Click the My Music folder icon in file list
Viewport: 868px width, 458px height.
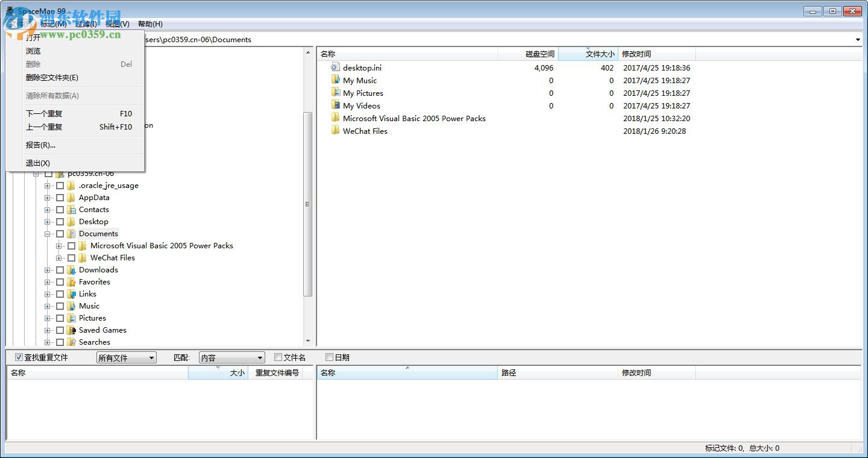[x=336, y=80]
